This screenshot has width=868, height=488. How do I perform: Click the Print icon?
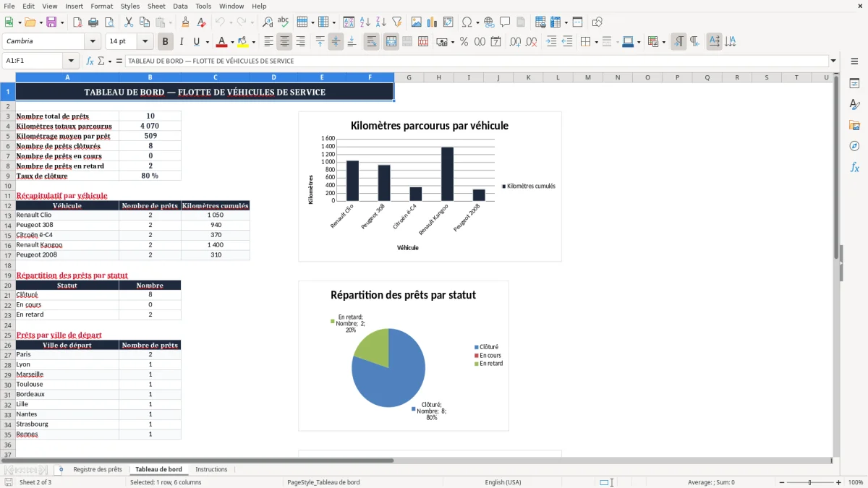tap(93, 22)
